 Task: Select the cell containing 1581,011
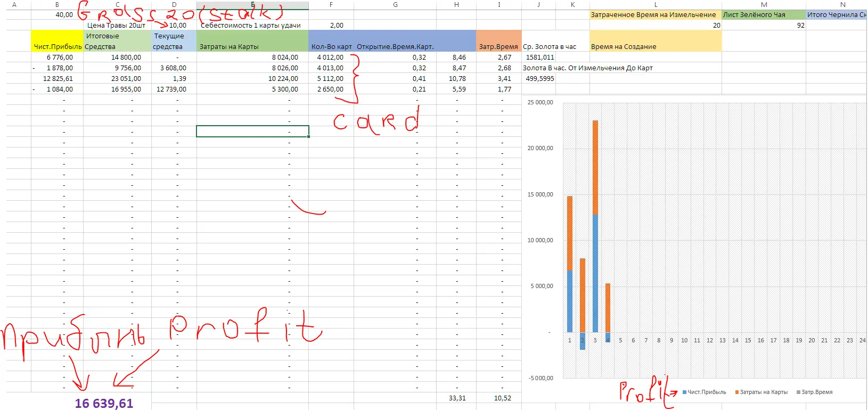[x=539, y=57]
